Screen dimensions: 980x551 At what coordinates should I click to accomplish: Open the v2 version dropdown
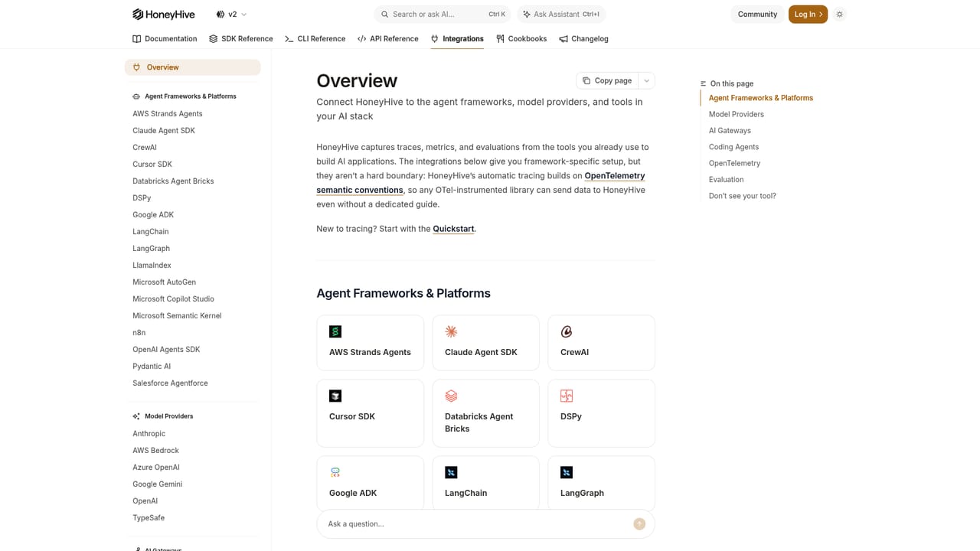tap(231, 14)
